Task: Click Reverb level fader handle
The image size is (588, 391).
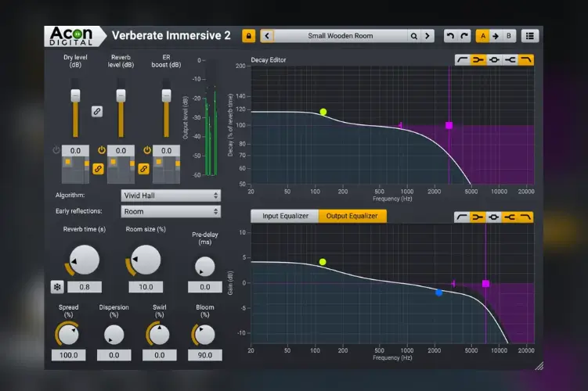Action: click(x=121, y=95)
